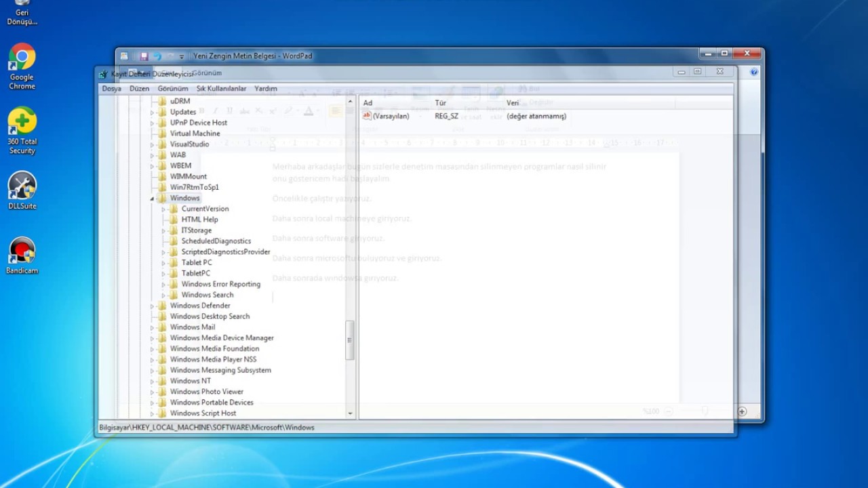Click the Registry Editor title bar icon

[103, 74]
